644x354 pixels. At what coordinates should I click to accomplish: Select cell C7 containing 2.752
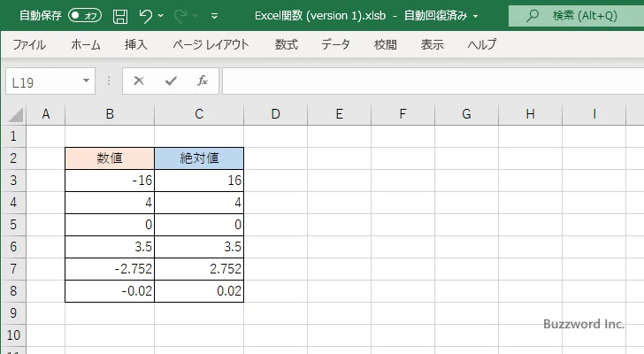click(199, 269)
